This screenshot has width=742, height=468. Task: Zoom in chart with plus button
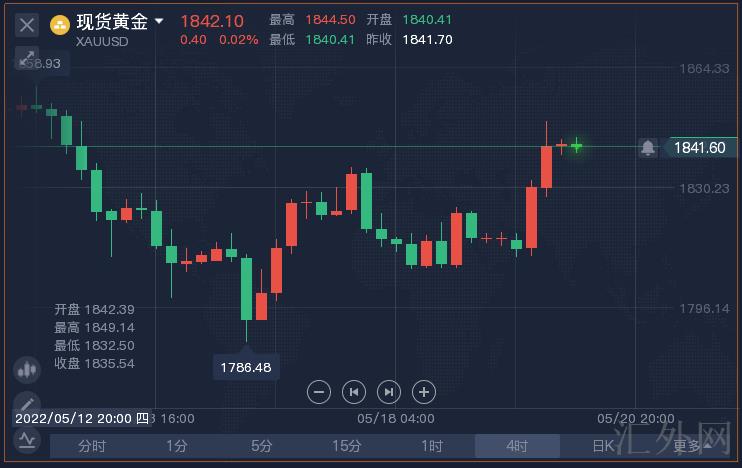click(x=424, y=392)
